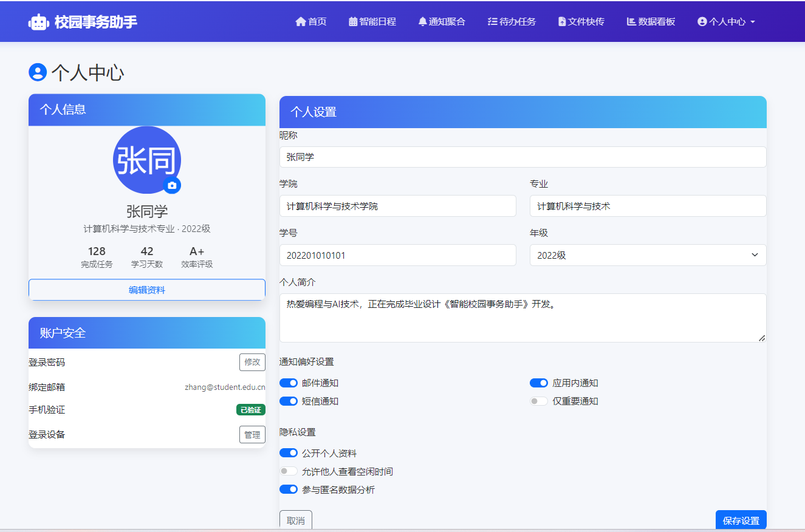
Task: Click the user icon beside 个人中心 heading
Action: [38, 72]
